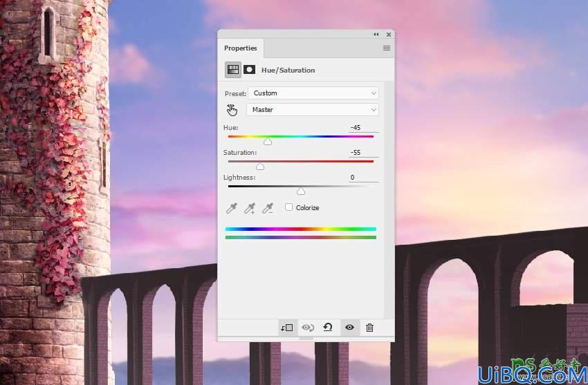The width and height of the screenshot is (588, 385).
Task: Open the Master channel dropdown
Action: 313,110
